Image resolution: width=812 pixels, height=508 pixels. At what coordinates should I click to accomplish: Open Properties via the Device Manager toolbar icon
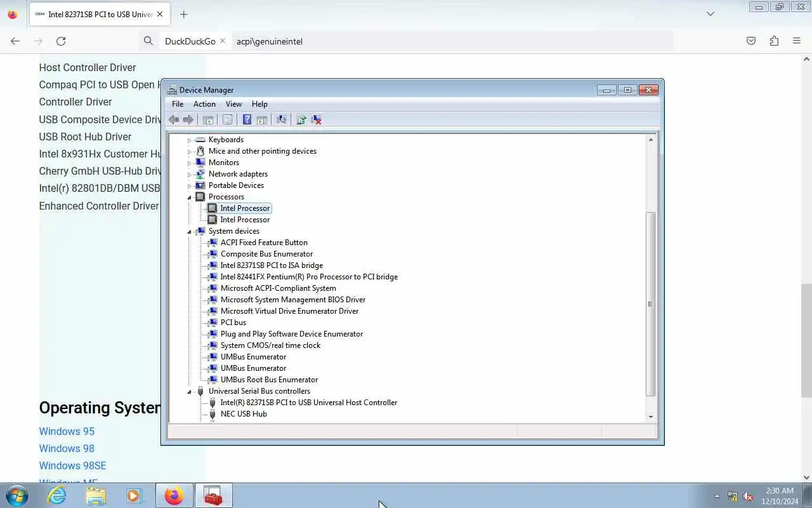[x=228, y=119]
